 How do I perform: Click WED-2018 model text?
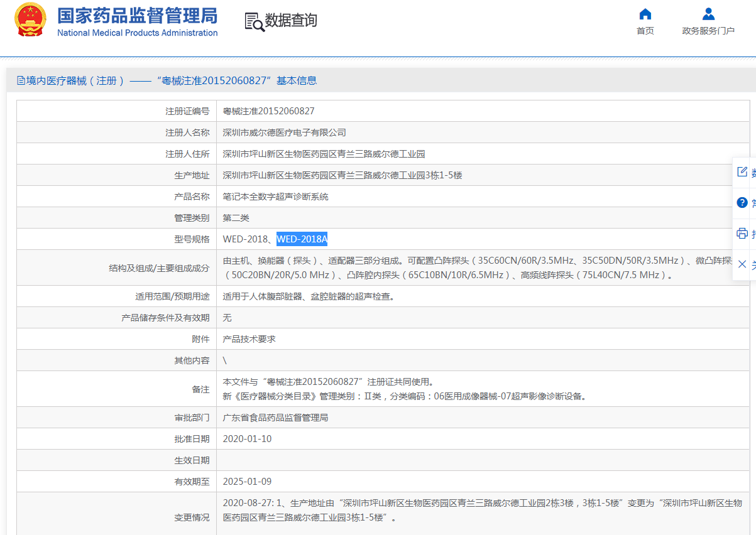(245, 239)
